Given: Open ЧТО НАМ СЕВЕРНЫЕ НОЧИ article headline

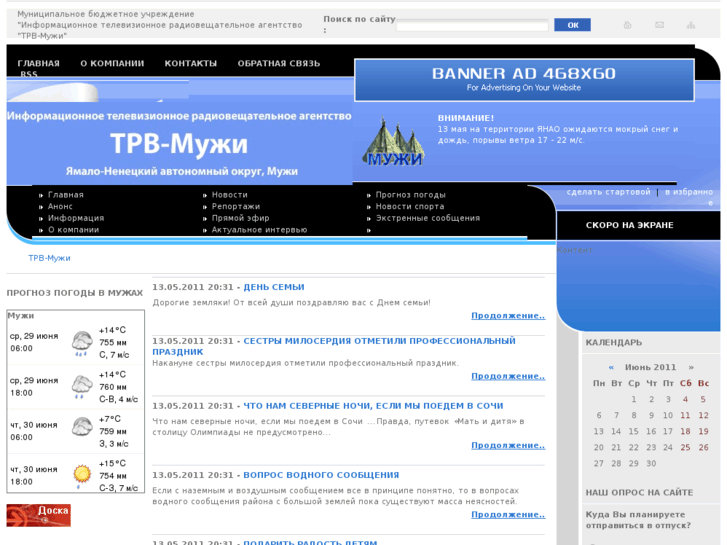Looking at the screenshot, I should (x=373, y=406).
